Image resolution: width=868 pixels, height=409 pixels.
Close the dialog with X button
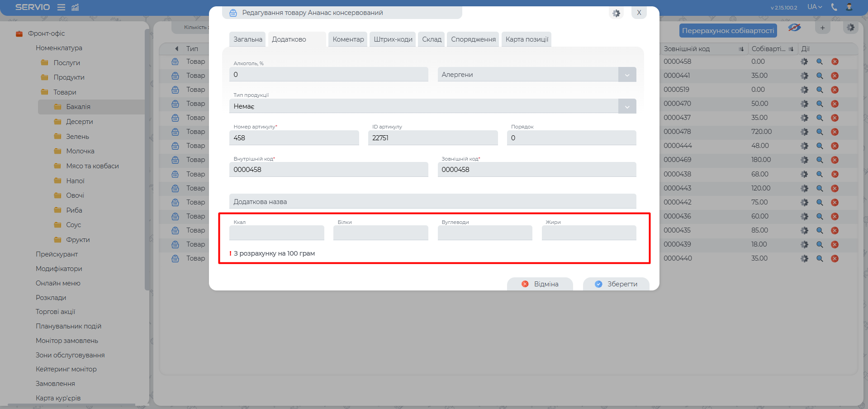[x=639, y=13]
